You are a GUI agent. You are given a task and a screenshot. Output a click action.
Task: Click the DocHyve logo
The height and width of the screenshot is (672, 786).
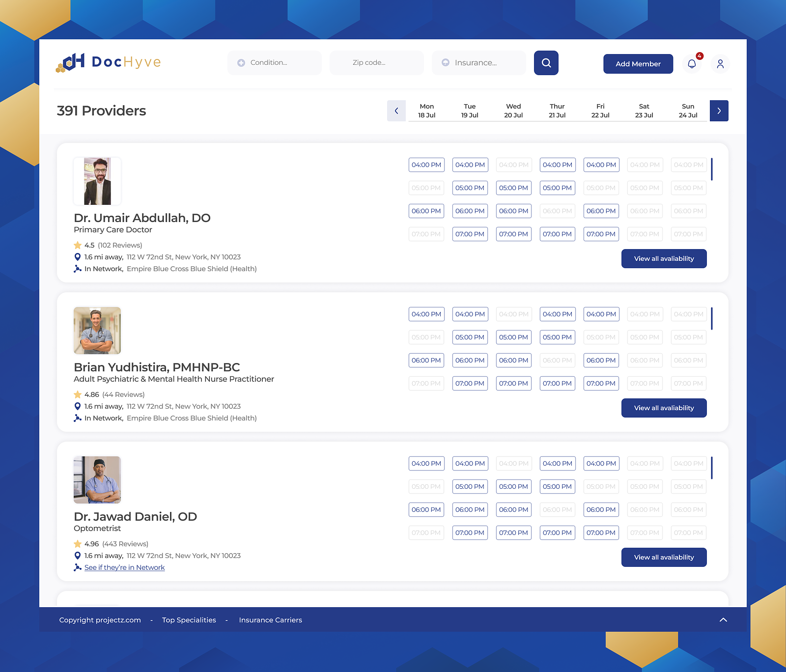click(x=108, y=62)
